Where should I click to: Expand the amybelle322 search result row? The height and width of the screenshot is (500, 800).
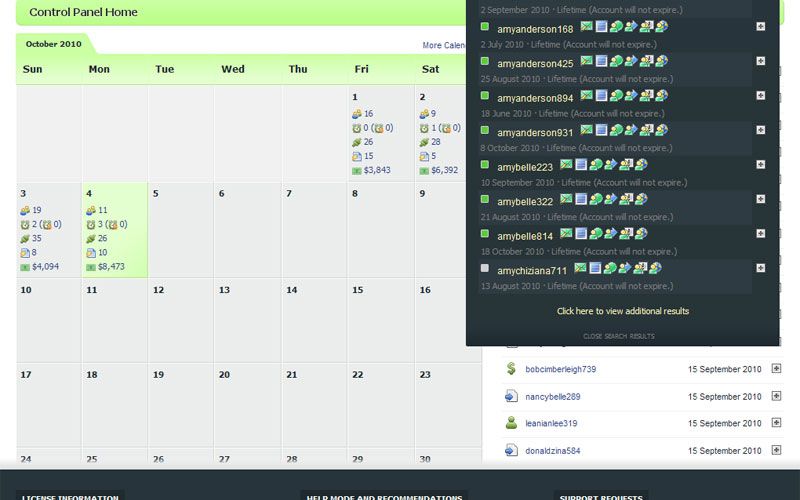[760, 200]
